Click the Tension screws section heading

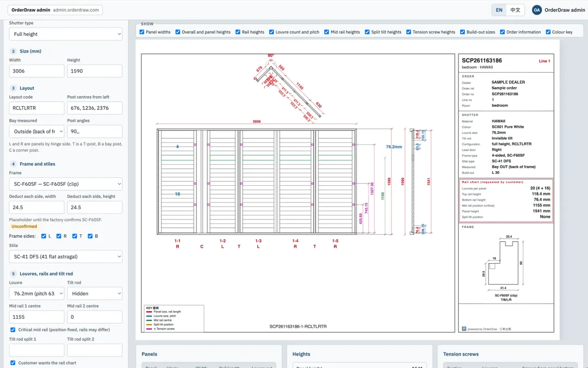pos(461,354)
